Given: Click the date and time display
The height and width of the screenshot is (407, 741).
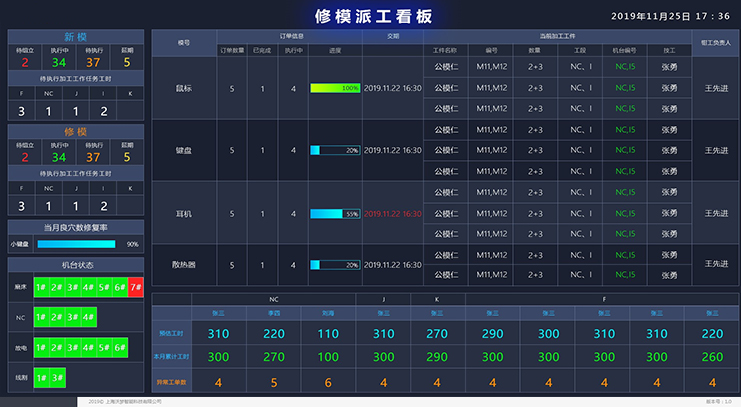Looking at the screenshot, I should click(x=670, y=16).
